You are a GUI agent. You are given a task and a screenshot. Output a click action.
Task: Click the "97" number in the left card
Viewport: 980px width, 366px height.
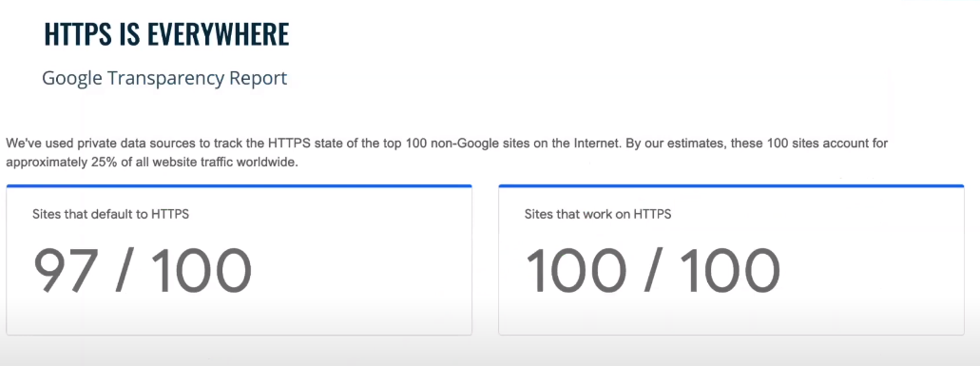(65, 271)
